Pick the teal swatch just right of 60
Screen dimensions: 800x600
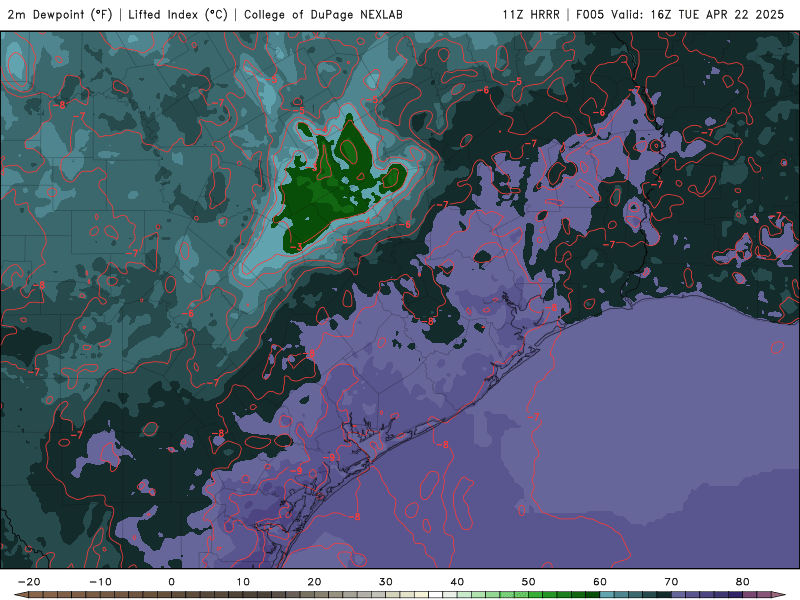coord(607,595)
